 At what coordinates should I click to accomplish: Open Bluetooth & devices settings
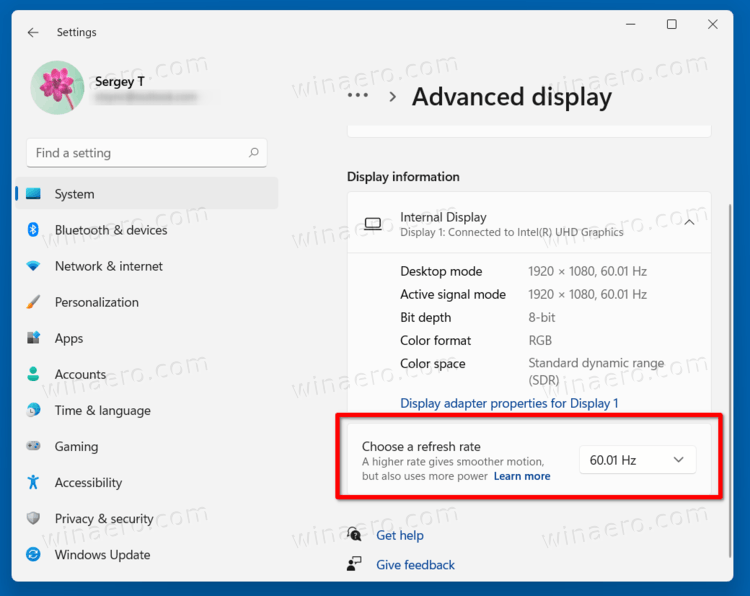pyautogui.click(x=111, y=230)
